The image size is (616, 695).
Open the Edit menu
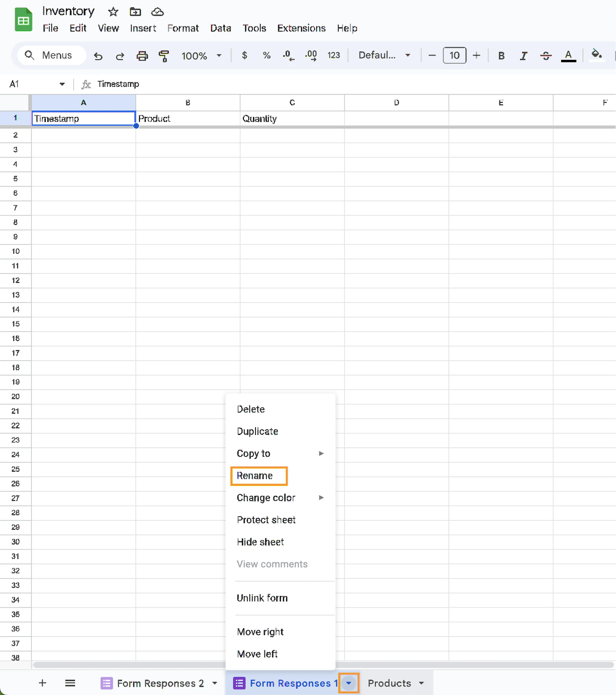click(78, 28)
